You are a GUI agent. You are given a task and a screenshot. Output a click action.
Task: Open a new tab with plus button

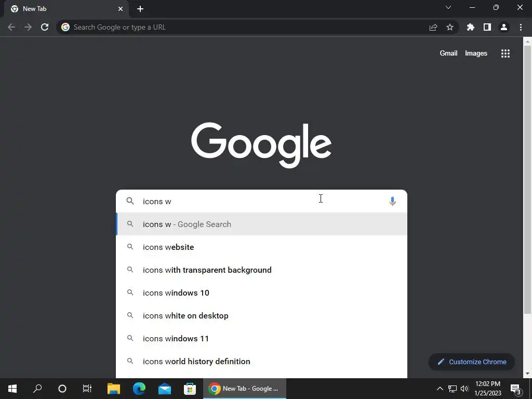pyautogui.click(x=140, y=9)
